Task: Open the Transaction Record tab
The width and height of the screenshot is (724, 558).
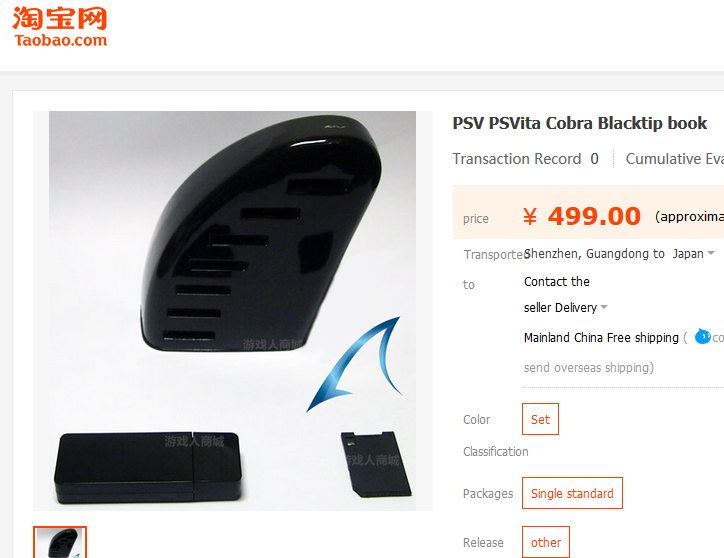Action: [525, 159]
